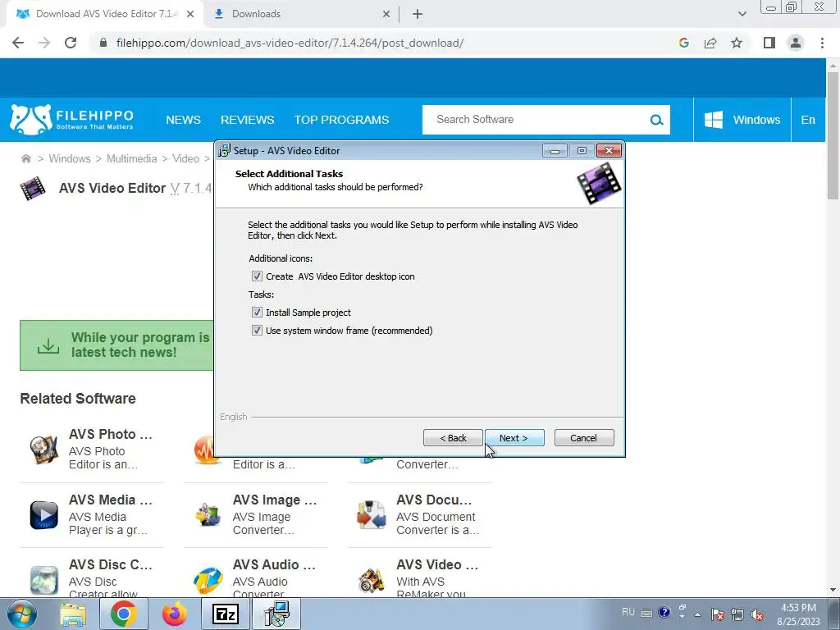Screen dimensions: 840x630
Task: Click the search magnifier icon
Action: (x=657, y=120)
